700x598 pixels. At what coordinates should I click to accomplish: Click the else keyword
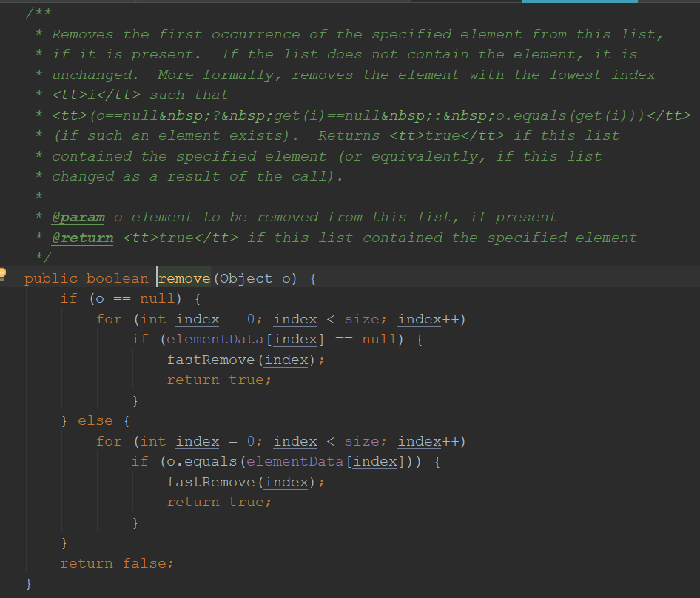[x=95, y=420]
